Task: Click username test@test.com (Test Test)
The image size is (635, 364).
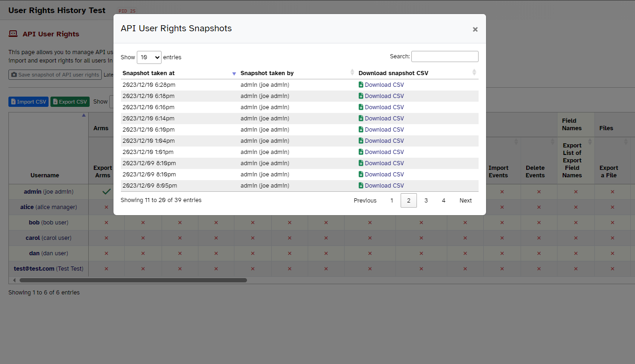Action: tap(49, 269)
